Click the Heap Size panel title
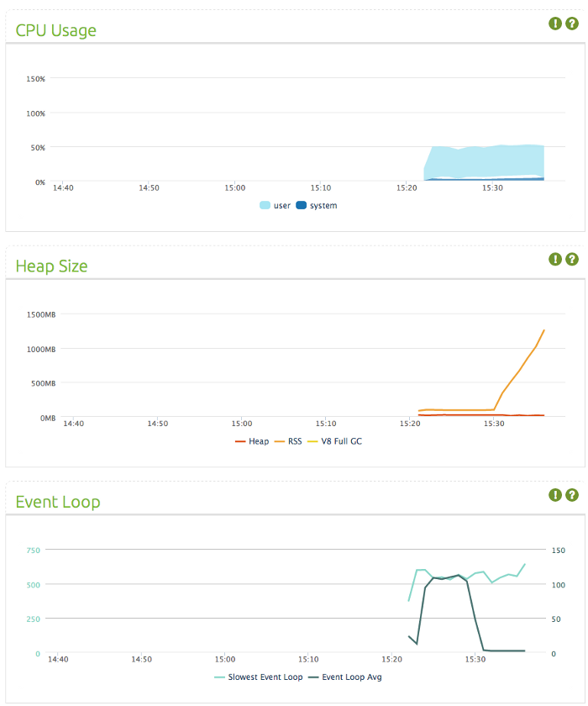 (x=51, y=266)
